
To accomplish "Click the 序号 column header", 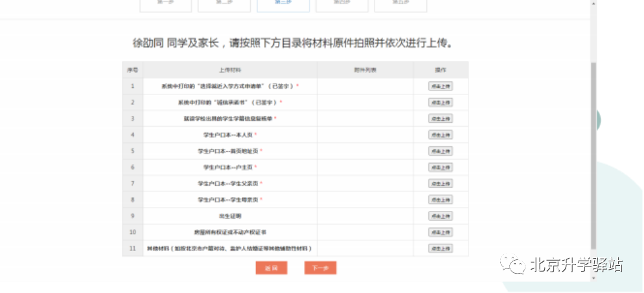I will click(x=133, y=70).
